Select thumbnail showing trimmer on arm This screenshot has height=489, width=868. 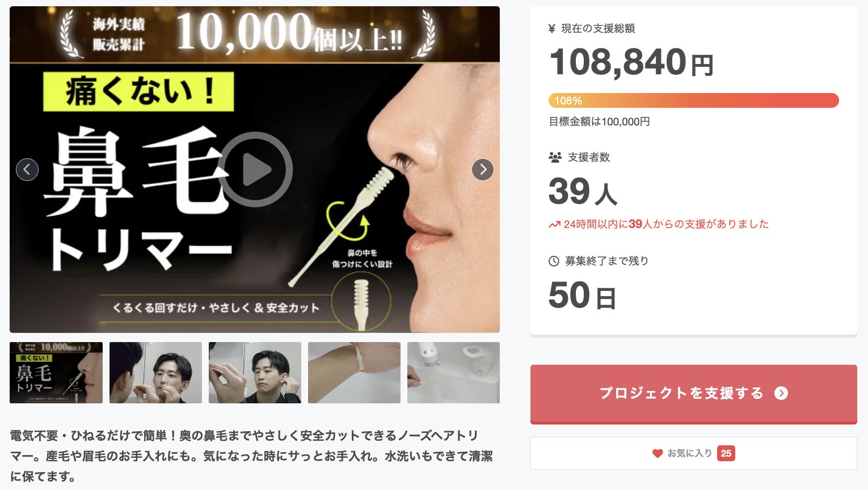coord(354,373)
